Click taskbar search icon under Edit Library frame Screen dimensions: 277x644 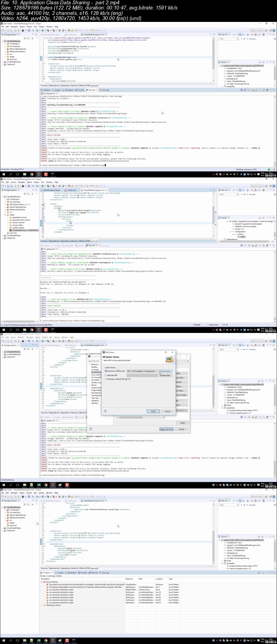coord(11,485)
